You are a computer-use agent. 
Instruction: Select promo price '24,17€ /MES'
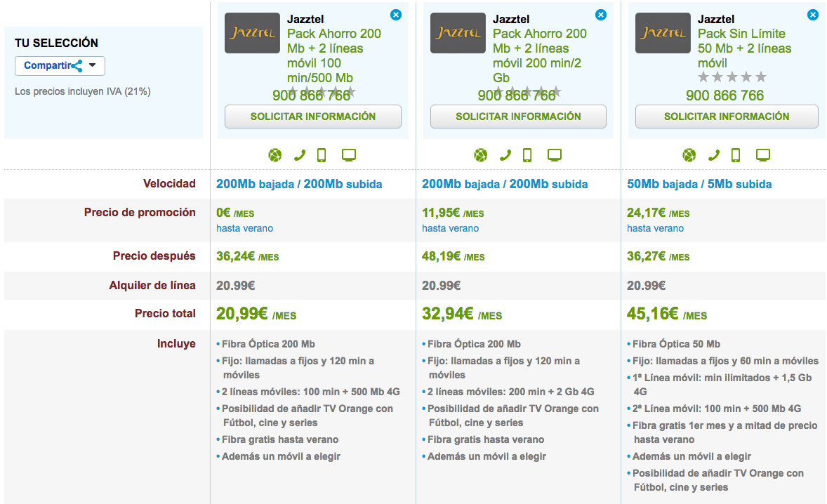point(659,213)
